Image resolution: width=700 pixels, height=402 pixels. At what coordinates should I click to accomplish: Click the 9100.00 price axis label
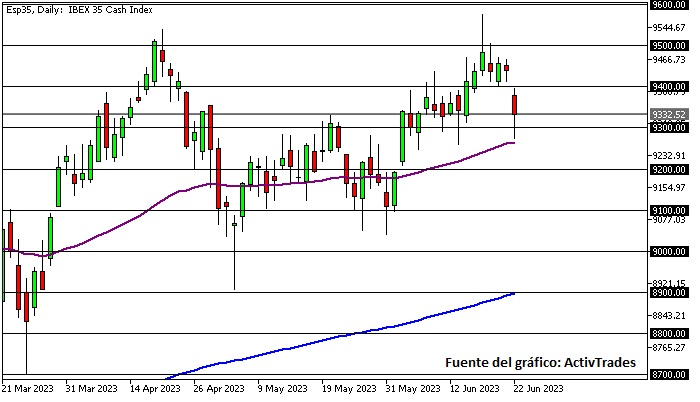[668, 211]
